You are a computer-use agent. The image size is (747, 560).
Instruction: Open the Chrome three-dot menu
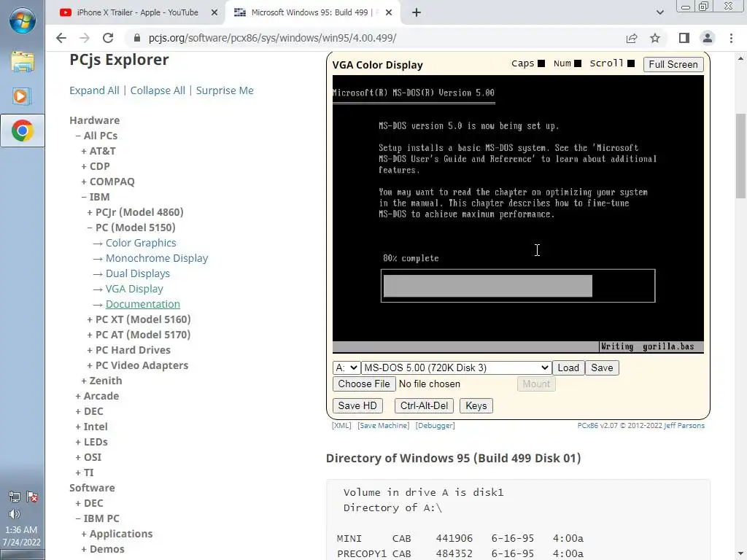(x=731, y=38)
